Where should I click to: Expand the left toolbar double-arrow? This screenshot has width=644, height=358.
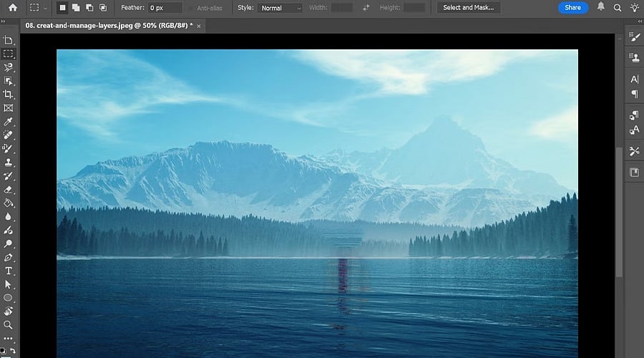4,21
